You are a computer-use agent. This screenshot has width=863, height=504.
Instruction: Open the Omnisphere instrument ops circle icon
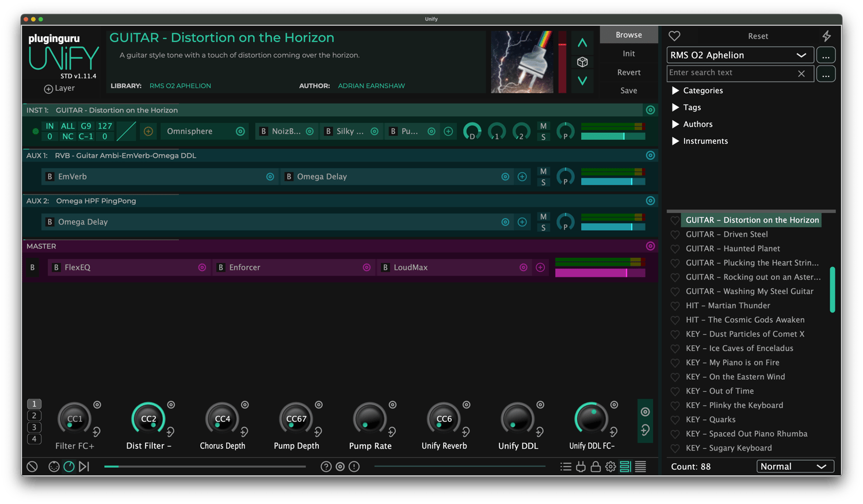(240, 131)
